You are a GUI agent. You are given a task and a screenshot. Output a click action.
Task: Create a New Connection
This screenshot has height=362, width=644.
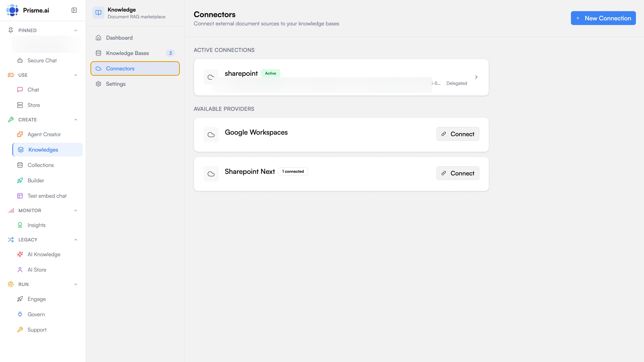pos(603,18)
